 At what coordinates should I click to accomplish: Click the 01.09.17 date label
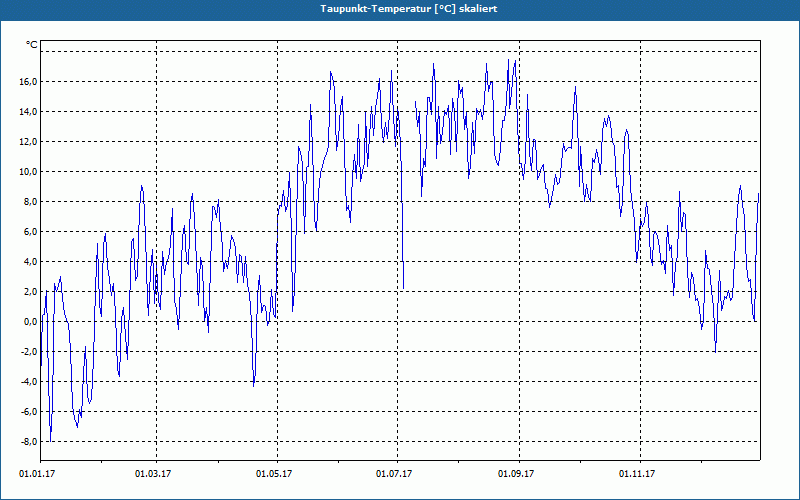[x=516, y=474]
